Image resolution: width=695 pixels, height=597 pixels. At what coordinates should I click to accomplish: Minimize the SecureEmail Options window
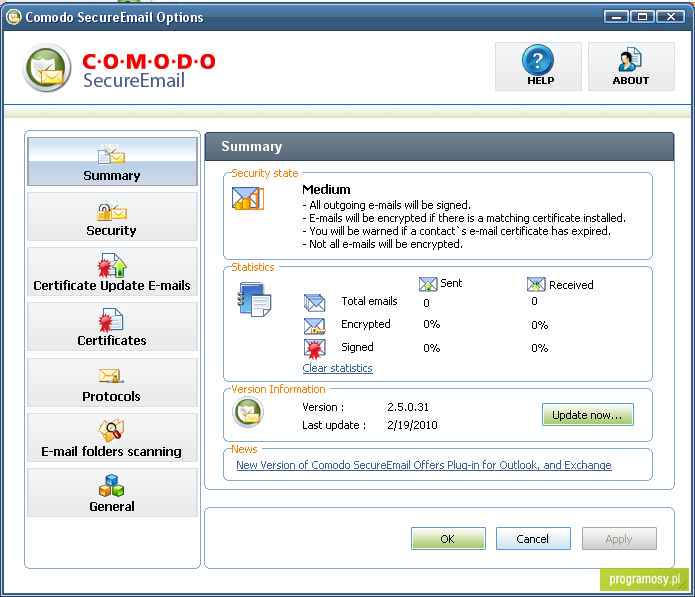[x=616, y=17]
